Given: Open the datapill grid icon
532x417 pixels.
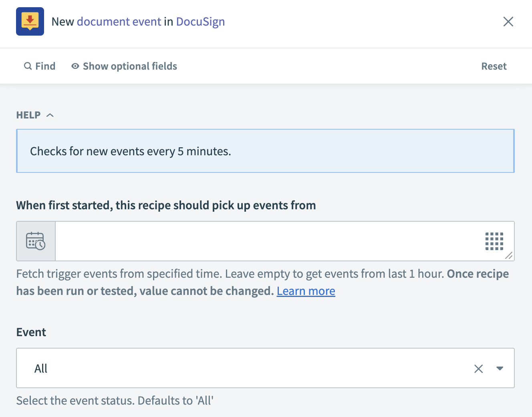Looking at the screenshot, I should [x=494, y=241].
